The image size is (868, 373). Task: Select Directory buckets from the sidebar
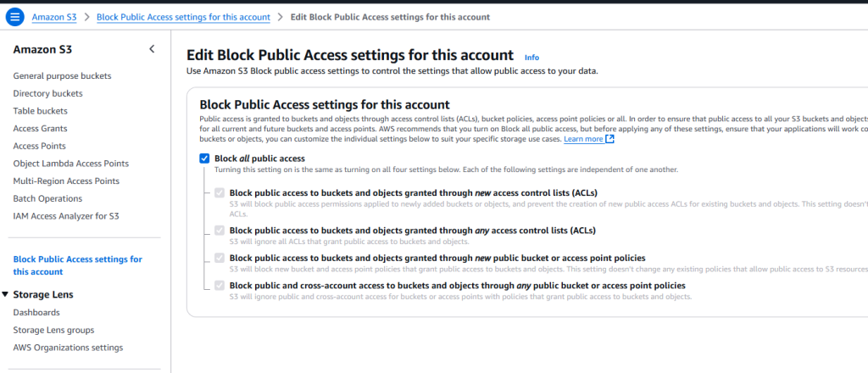(x=48, y=93)
